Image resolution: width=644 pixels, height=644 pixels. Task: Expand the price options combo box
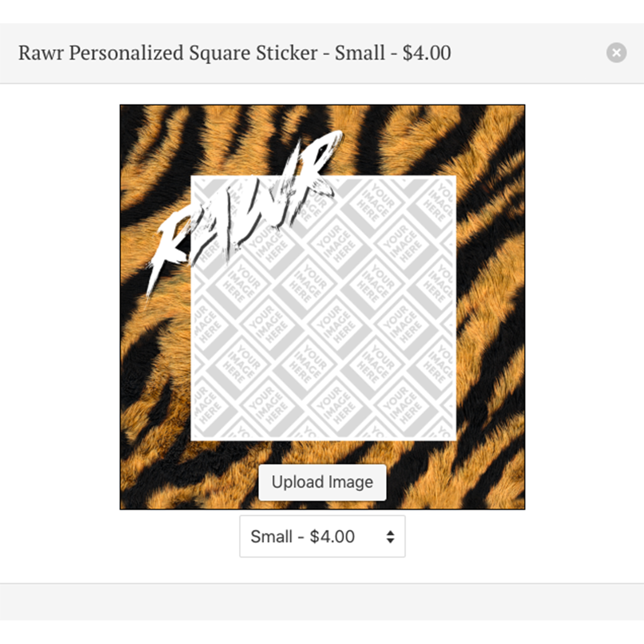[322, 537]
